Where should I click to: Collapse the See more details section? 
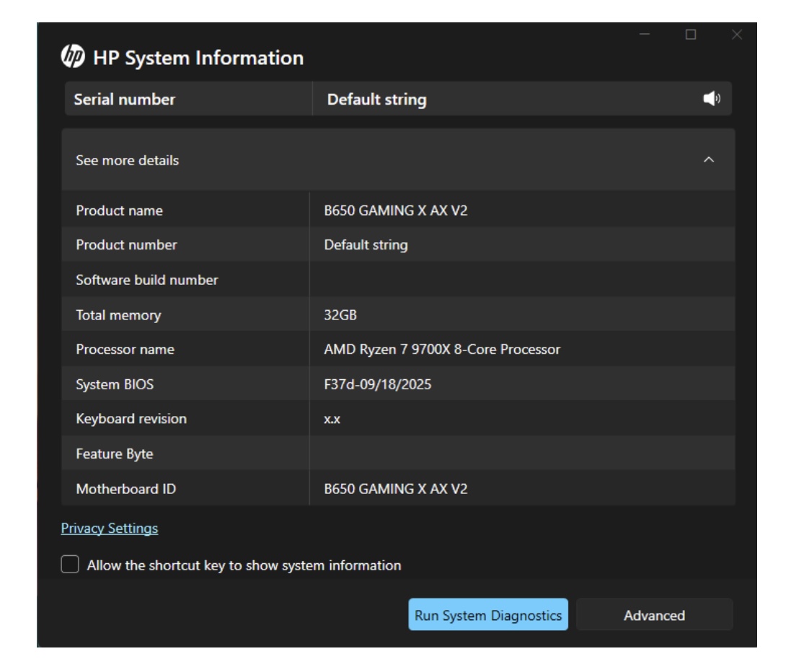(x=709, y=160)
